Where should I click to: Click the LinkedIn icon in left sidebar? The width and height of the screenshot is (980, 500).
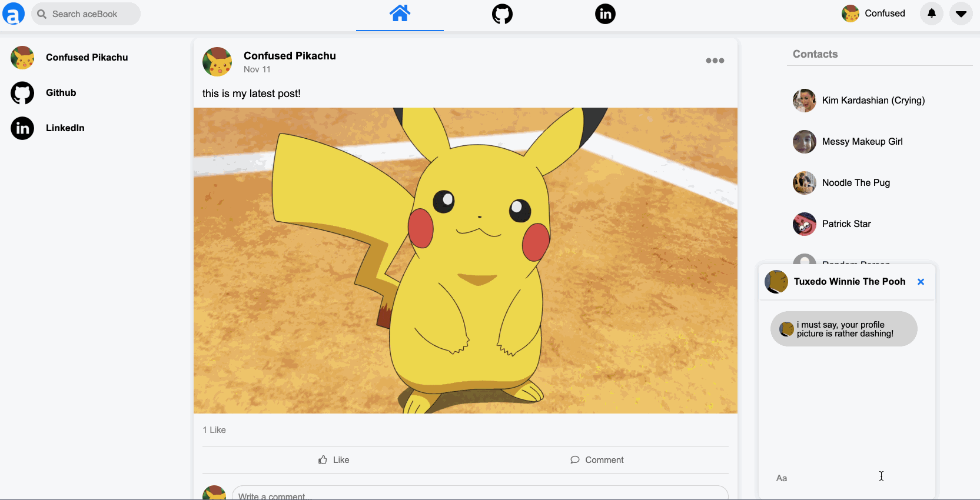[22, 128]
